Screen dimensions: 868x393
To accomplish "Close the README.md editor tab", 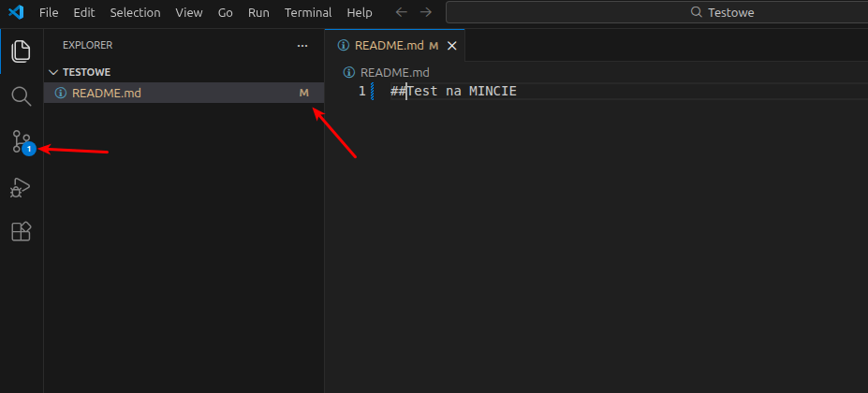I will pos(451,46).
